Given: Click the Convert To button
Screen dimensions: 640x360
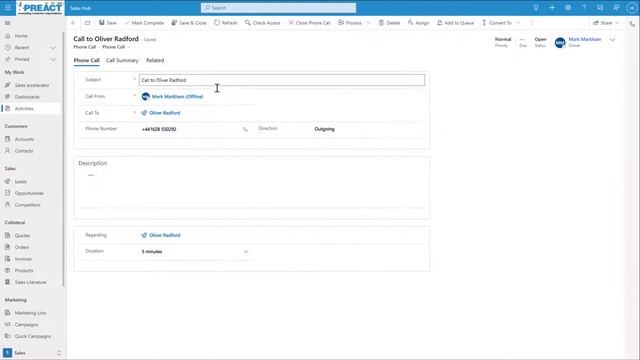Looking at the screenshot, I should click(x=497, y=23).
